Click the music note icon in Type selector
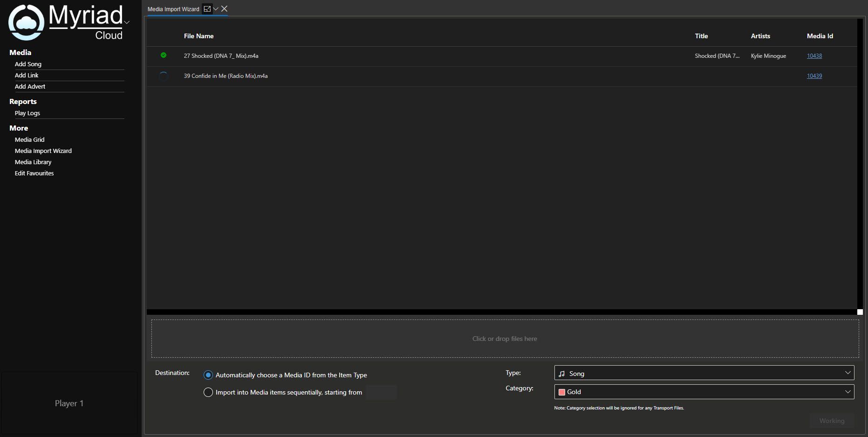This screenshot has height=437, width=868. coord(561,373)
